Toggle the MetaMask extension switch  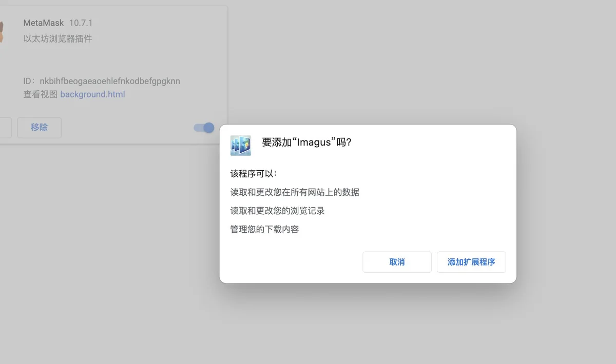(x=204, y=128)
